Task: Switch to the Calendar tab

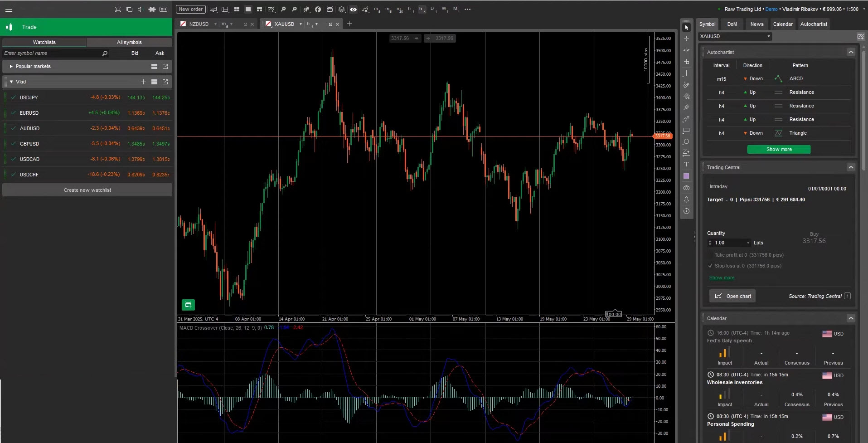Action: pos(783,24)
